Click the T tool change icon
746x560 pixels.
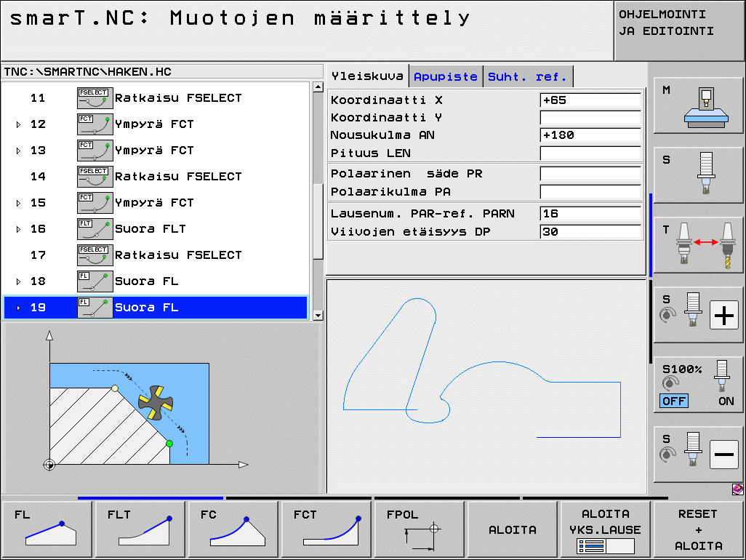coord(698,245)
